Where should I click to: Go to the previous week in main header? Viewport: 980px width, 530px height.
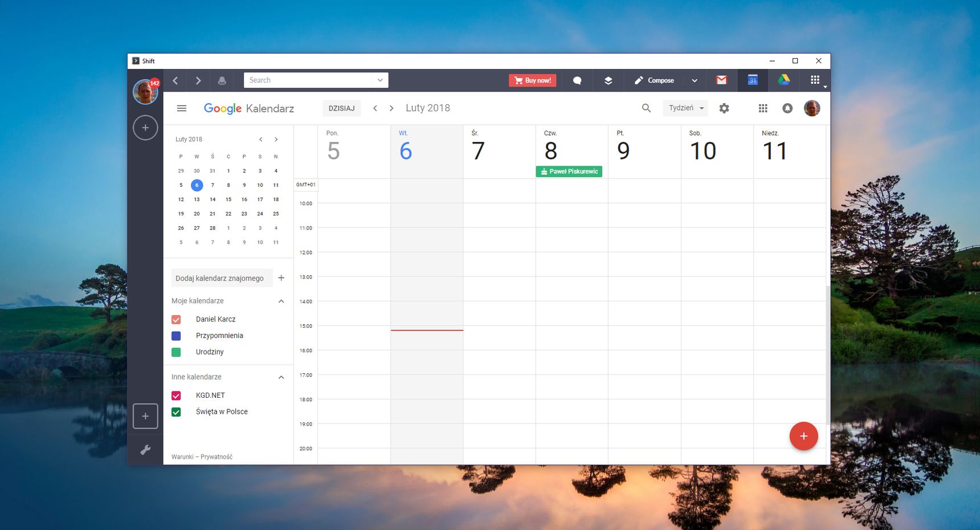tap(375, 108)
